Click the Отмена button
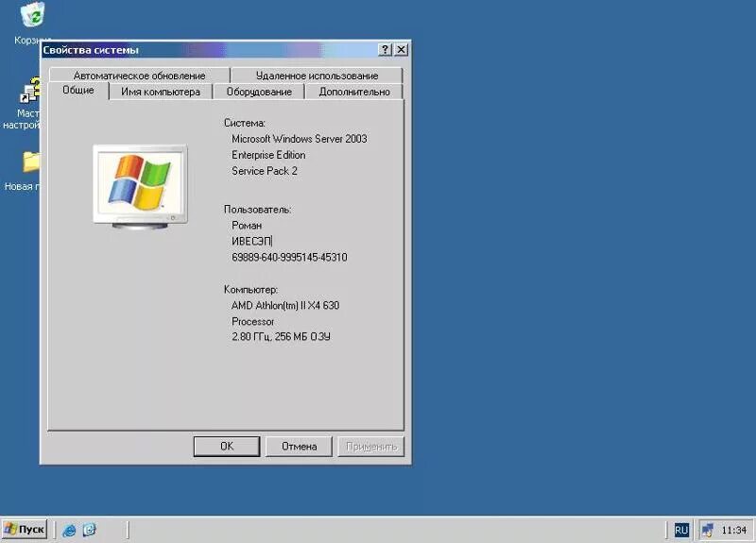The width and height of the screenshot is (756, 543). click(299, 446)
